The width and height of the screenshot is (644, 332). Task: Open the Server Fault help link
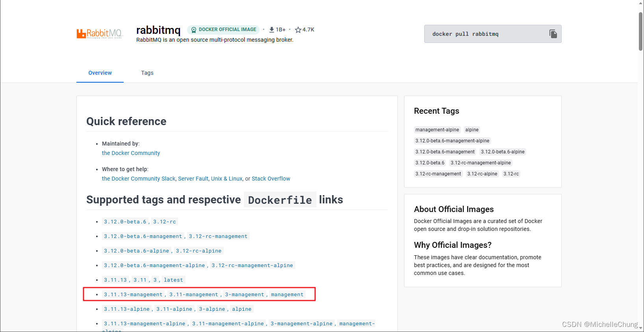193,179
